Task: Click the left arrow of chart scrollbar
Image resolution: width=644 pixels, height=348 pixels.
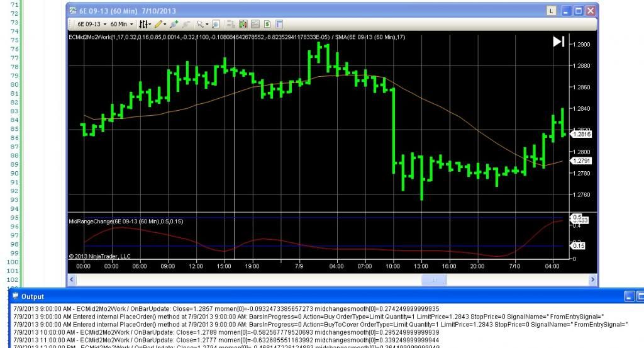Action: pyautogui.click(x=70, y=280)
